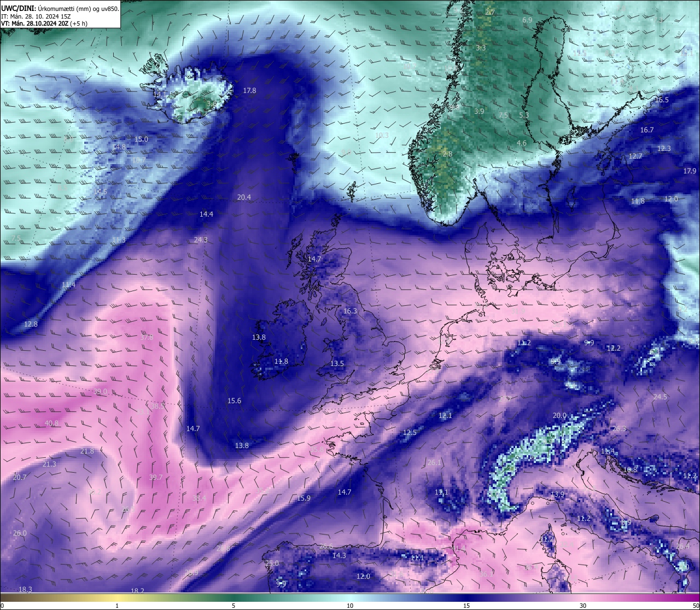Click the 24.5 value label
This screenshot has height=610, width=700.
pos(660,397)
